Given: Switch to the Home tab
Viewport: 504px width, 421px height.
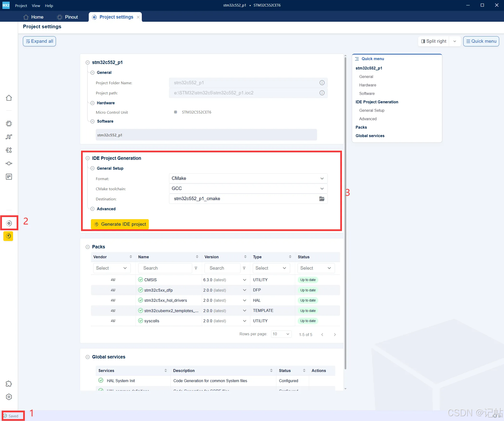Looking at the screenshot, I should click(x=33, y=17).
